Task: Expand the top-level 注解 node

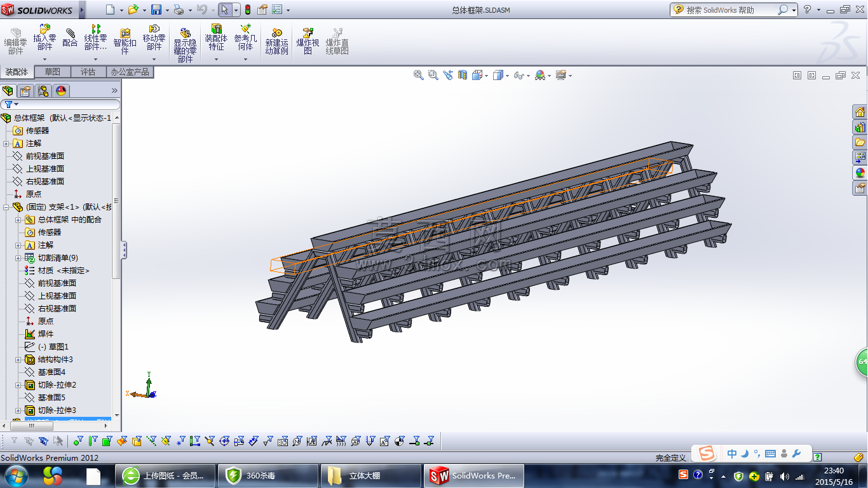Action: (6, 144)
